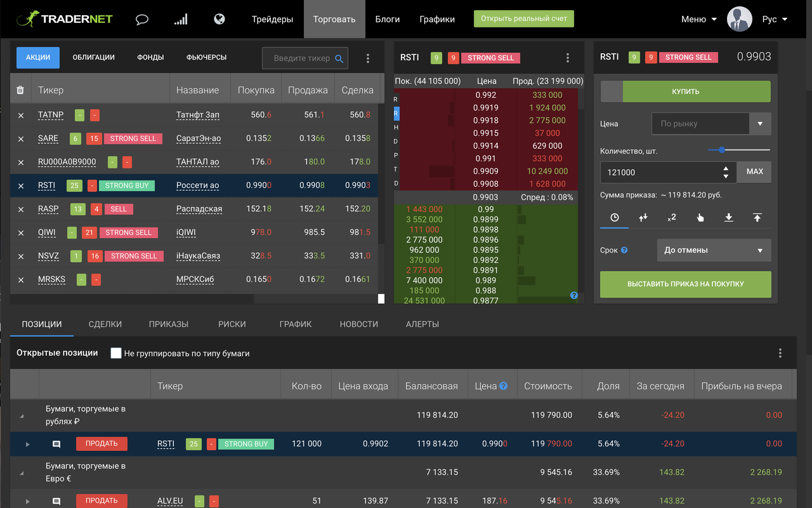Click the trash icon in watchlist header
The height and width of the screenshot is (508, 812).
20,90
